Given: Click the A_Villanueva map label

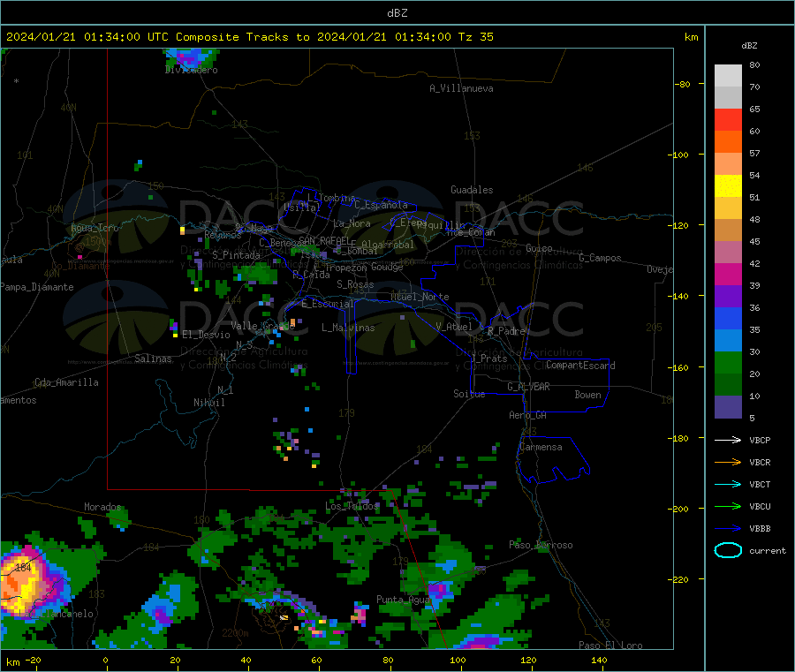Looking at the screenshot, I should pos(461,88).
